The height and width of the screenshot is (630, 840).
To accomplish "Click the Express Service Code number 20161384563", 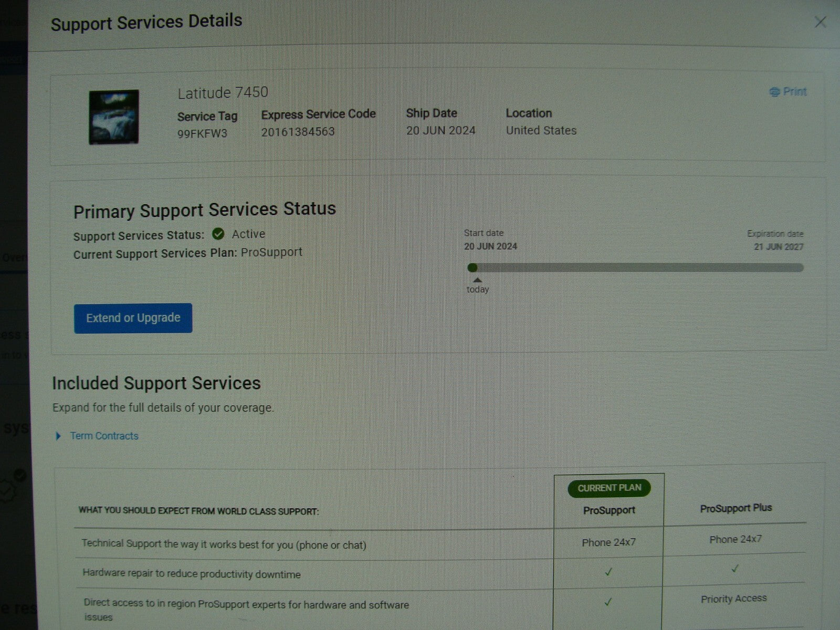I will tap(298, 132).
